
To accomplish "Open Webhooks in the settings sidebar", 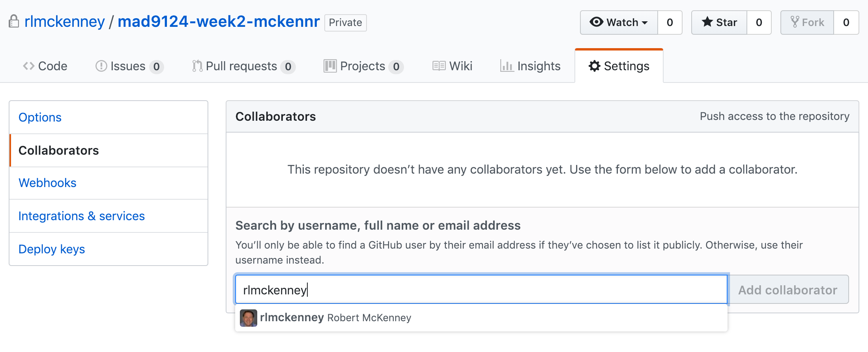I will (x=108, y=183).
